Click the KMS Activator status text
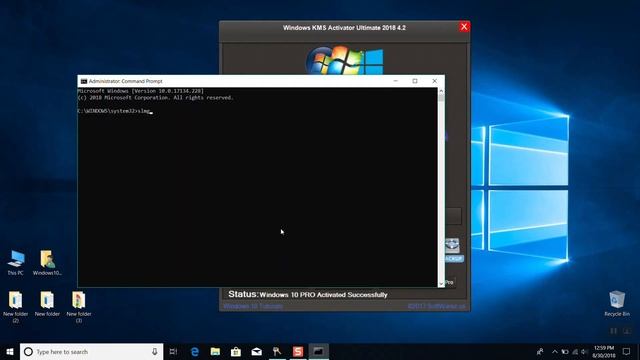This screenshot has width=640, height=360. [308, 294]
